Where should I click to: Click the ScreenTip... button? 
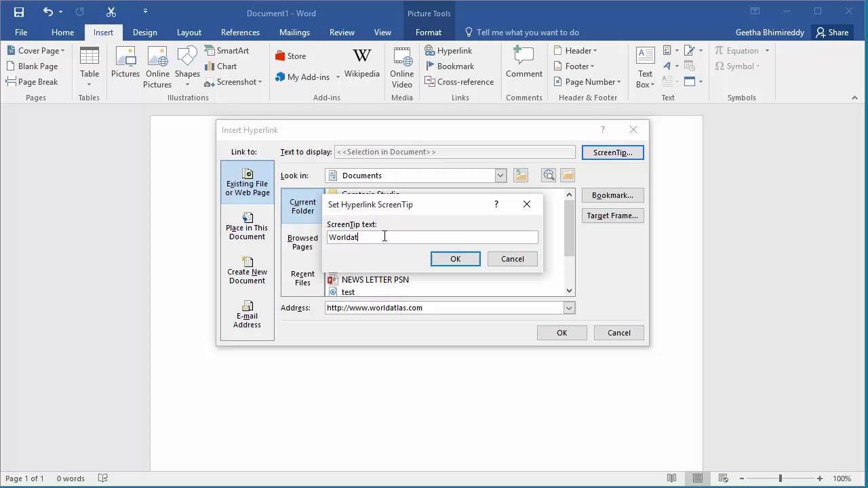coord(612,152)
